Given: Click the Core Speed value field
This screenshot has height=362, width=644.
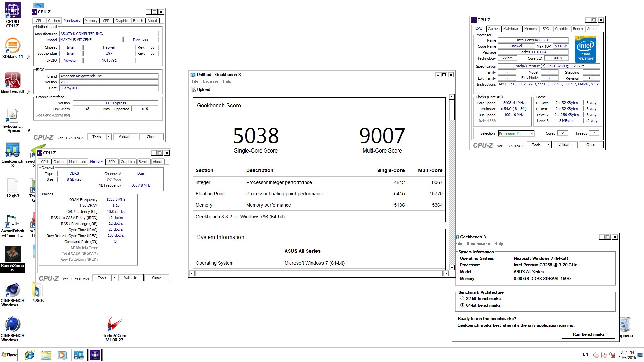Looking at the screenshot, I should [x=514, y=103].
